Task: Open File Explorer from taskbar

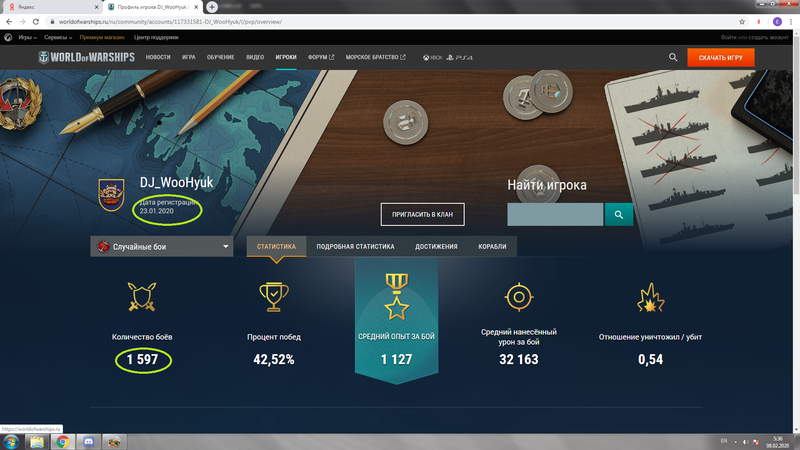Action: (x=37, y=442)
